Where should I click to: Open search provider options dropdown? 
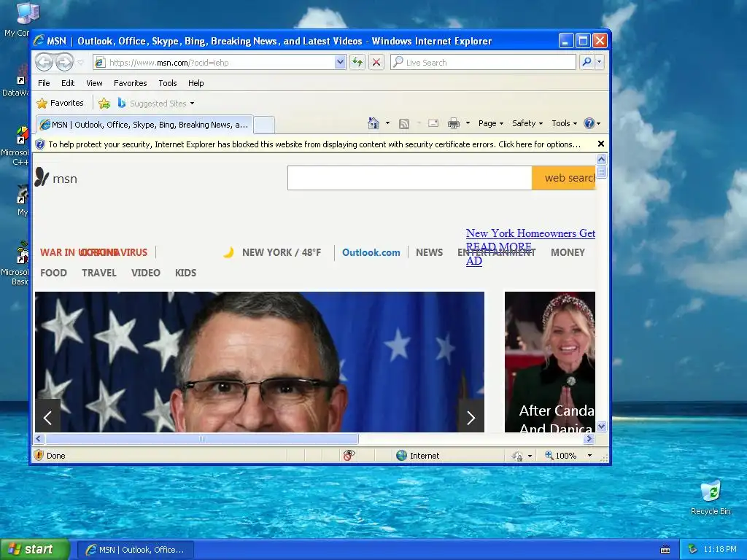tap(600, 62)
